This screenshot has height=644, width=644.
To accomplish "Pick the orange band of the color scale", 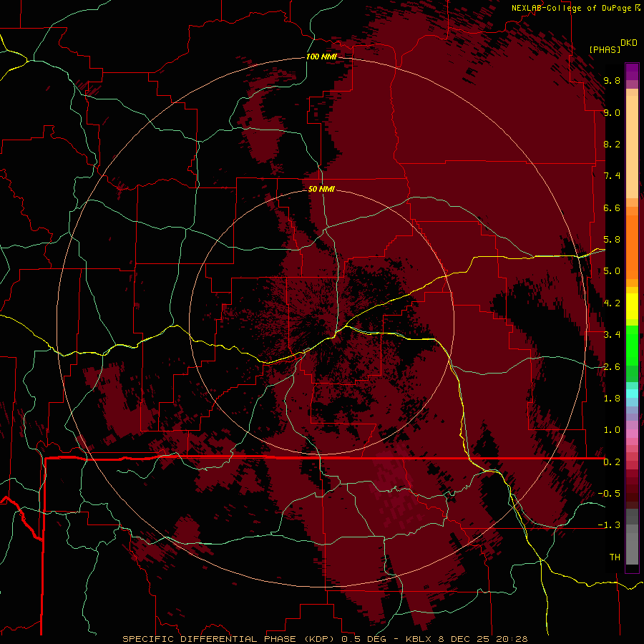I will coord(632,246).
